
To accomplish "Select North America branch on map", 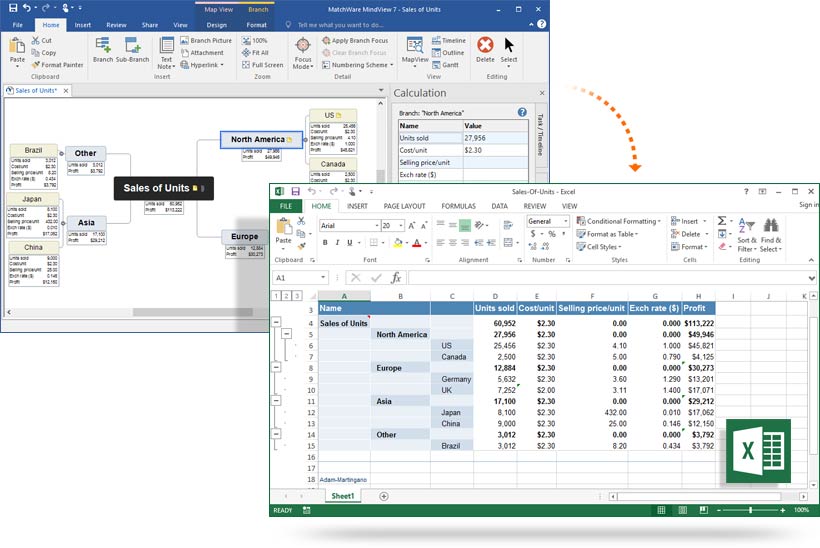I will point(261,140).
